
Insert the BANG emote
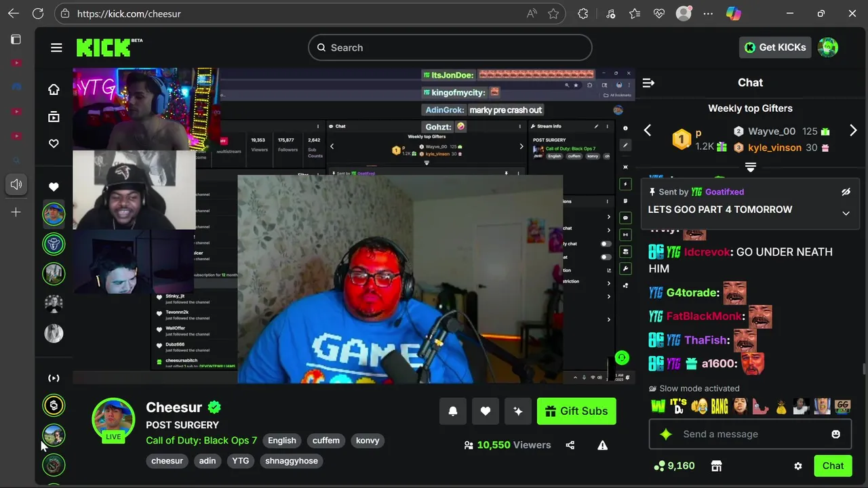(x=719, y=406)
